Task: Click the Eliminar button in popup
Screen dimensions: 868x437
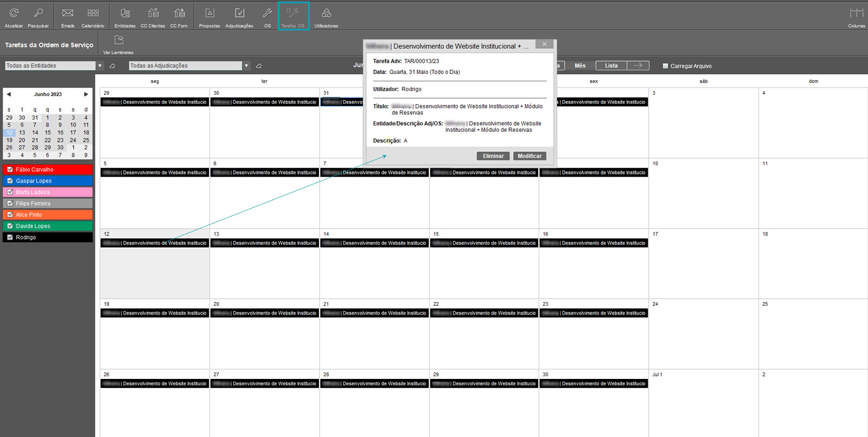Action: click(493, 156)
